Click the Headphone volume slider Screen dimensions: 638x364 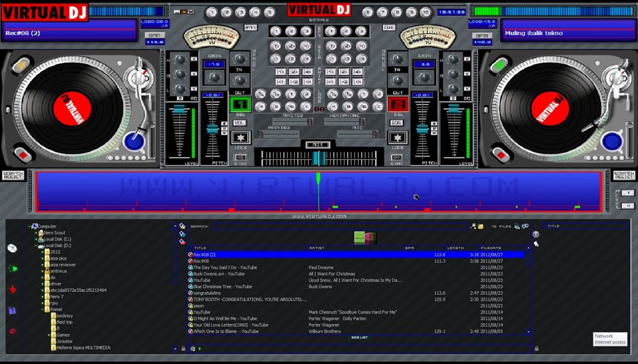[344, 122]
